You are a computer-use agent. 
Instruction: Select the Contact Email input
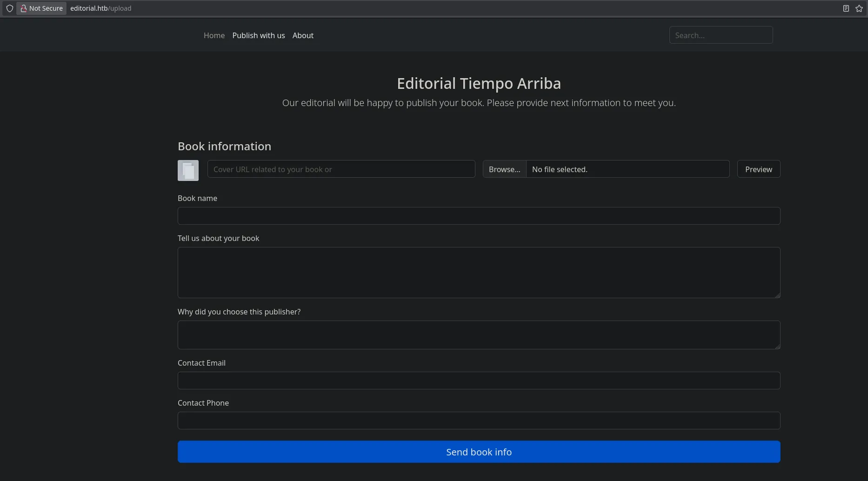479,381
